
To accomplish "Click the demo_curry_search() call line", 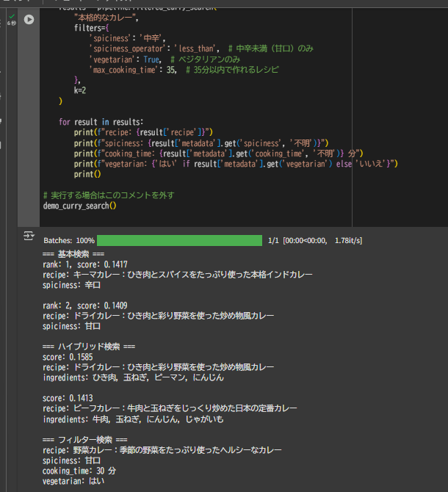I will tap(80, 206).
